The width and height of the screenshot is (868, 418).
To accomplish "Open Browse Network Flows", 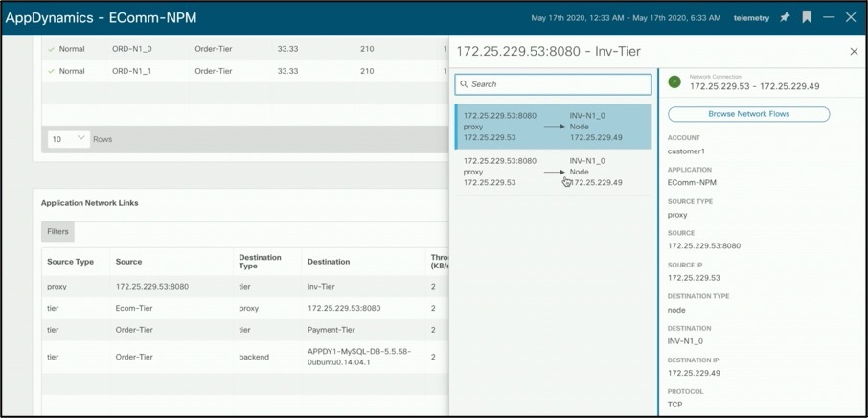I will pyautogui.click(x=748, y=114).
